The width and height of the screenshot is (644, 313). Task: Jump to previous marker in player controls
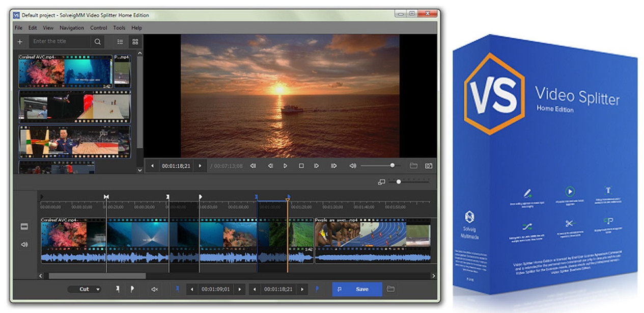(x=253, y=166)
